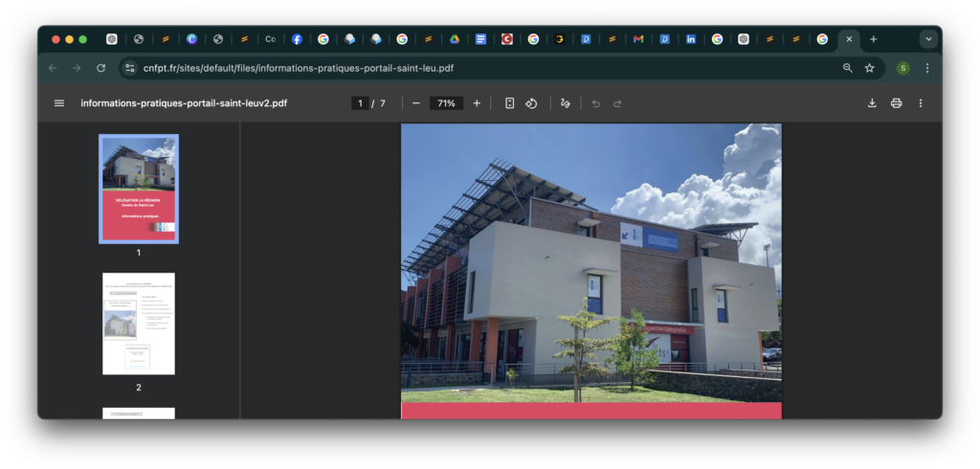This screenshot has height=469, width=980.
Task: Download the PDF file
Action: (872, 103)
